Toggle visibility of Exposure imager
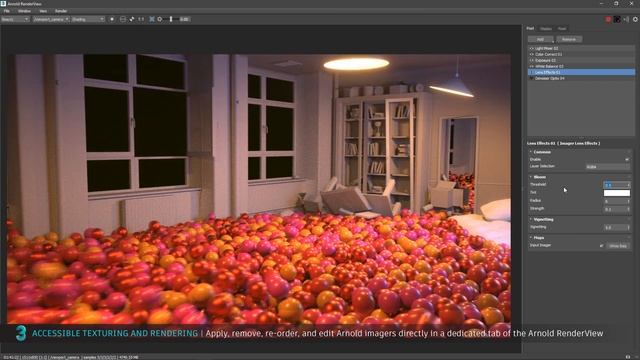This screenshot has width=640, height=360. point(531,60)
